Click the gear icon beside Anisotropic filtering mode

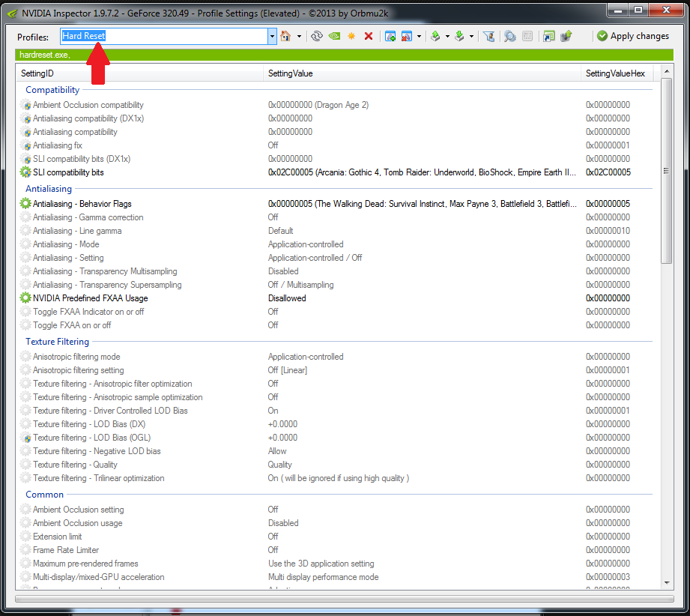point(25,357)
